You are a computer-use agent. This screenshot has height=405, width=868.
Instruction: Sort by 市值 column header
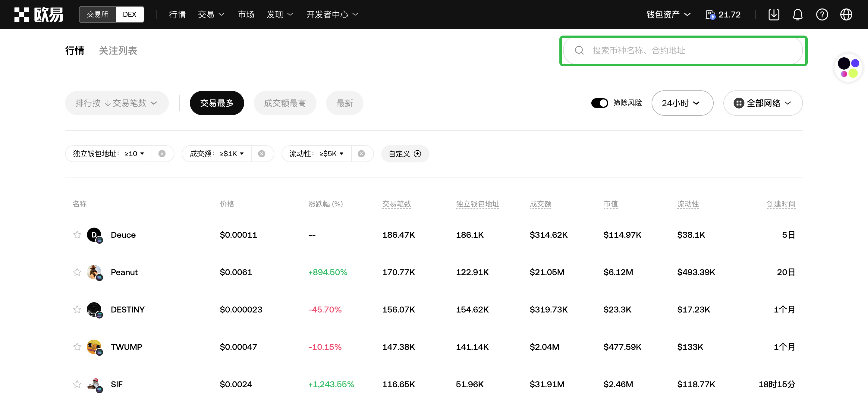click(610, 204)
